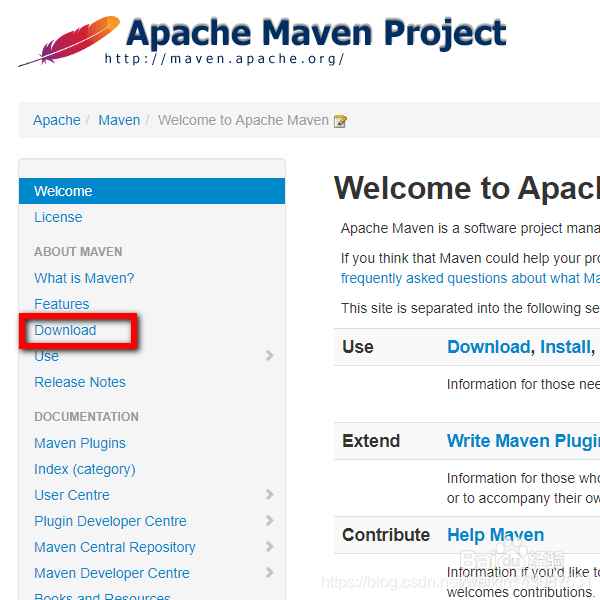Click the large Welcome to Apache page heading
600x600 pixels.
tap(467, 188)
